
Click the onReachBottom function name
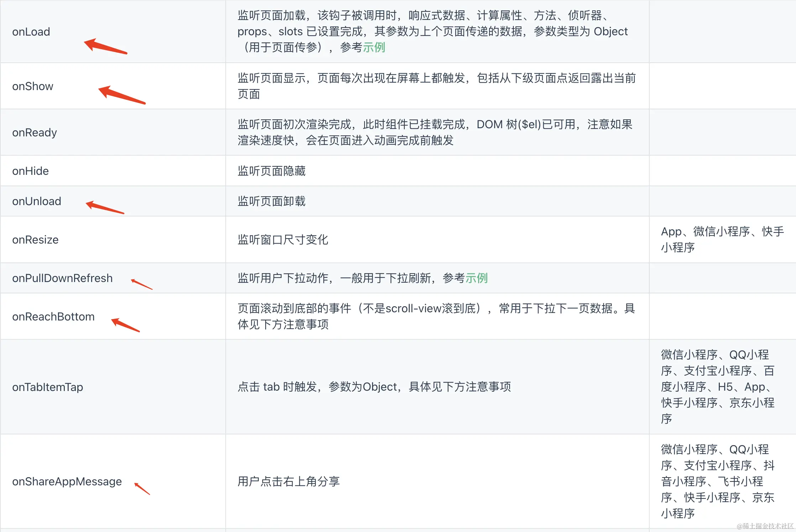53,317
